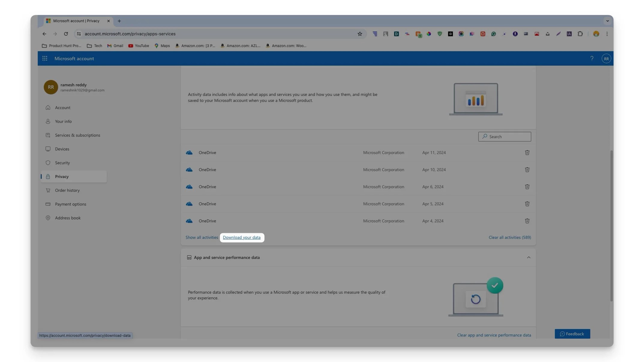644x362 pixels.
Task: Click the Feedback button
Action: click(x=572, y=334)
